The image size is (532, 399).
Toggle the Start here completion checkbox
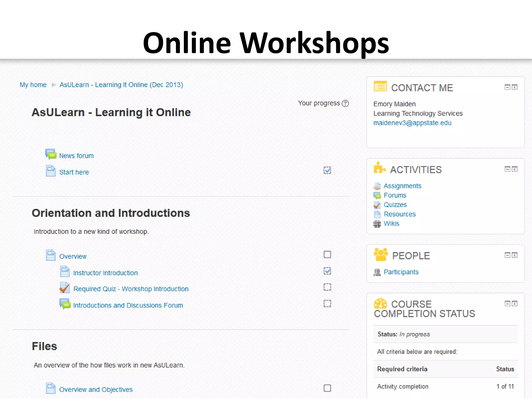(327, 170)
